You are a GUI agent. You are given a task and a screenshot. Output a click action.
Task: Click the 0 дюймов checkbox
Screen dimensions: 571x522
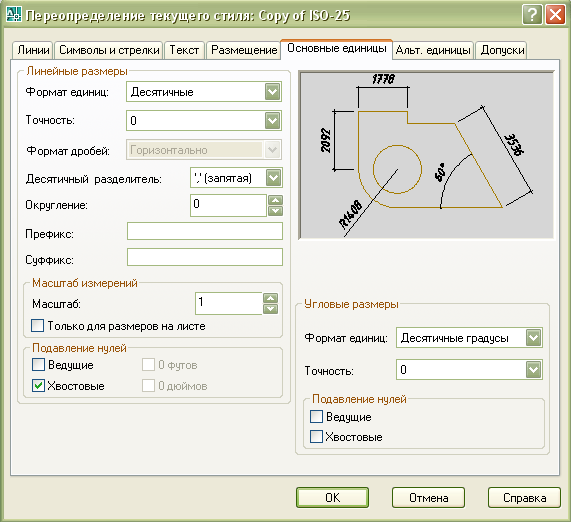click(148, 385)
